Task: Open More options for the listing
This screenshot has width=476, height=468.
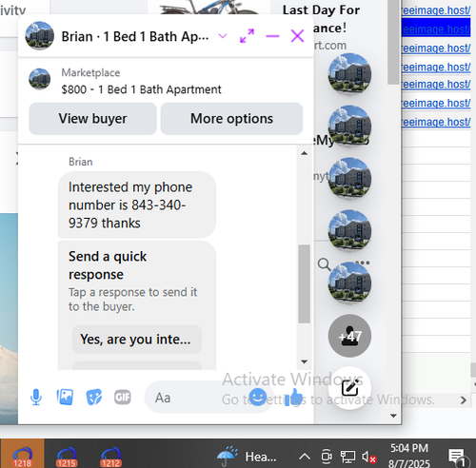Action: [x=231, y=119]
